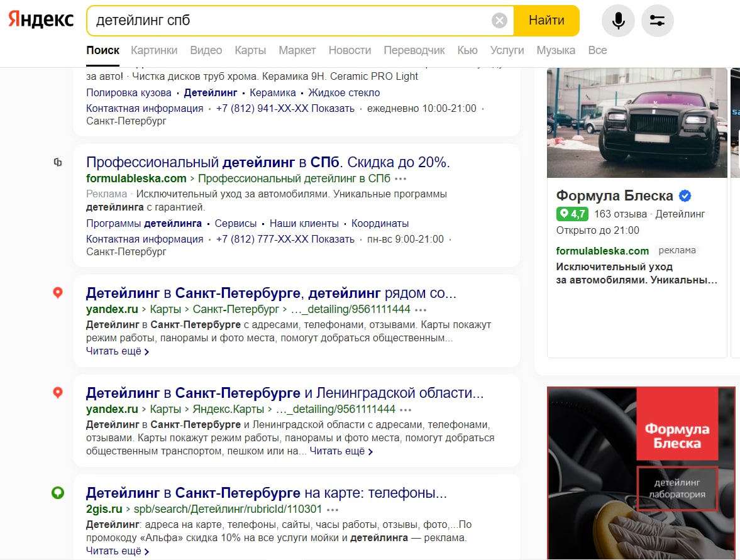Click the formulableska.com favicon beside ad result

(58, 162)
